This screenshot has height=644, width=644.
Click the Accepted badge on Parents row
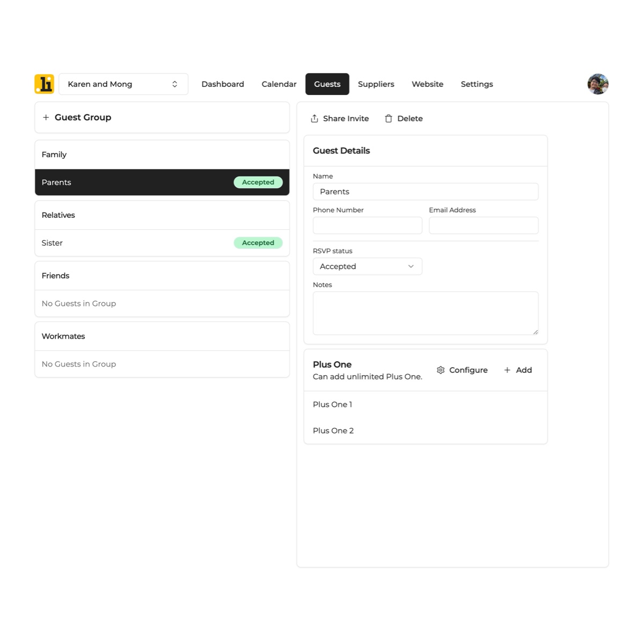tap(258, 182)
